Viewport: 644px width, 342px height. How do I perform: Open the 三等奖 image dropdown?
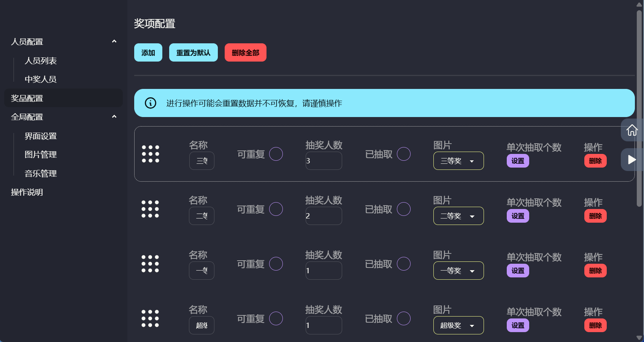click(458, 161)
